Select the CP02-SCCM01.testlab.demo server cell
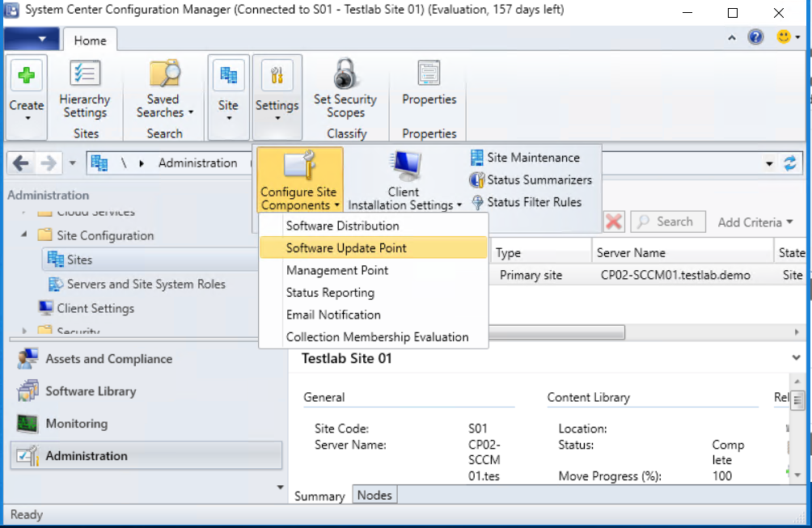Viewport: 812px width, 528px height. pyautogui.click(x=675, y=275)
